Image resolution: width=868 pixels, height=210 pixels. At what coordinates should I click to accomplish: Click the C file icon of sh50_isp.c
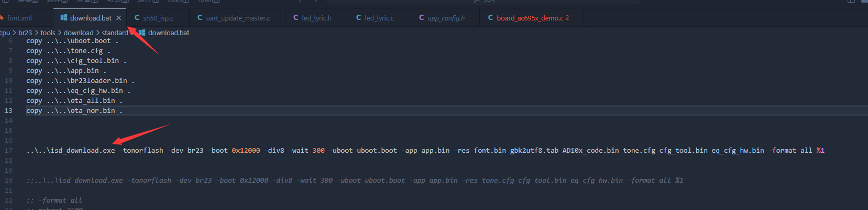[x=137, y=18]
